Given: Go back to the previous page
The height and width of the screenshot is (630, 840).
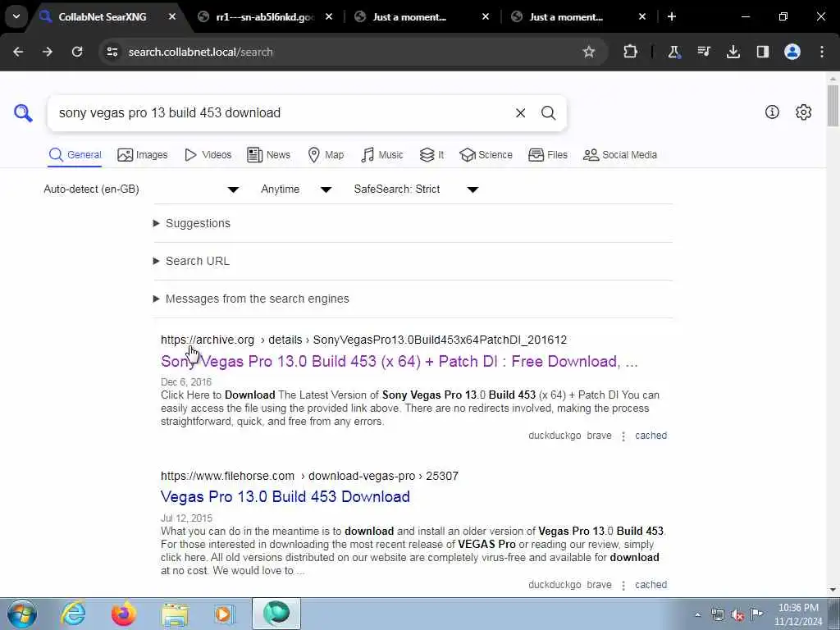Looking at the screenshot, I should coord(18,52).
